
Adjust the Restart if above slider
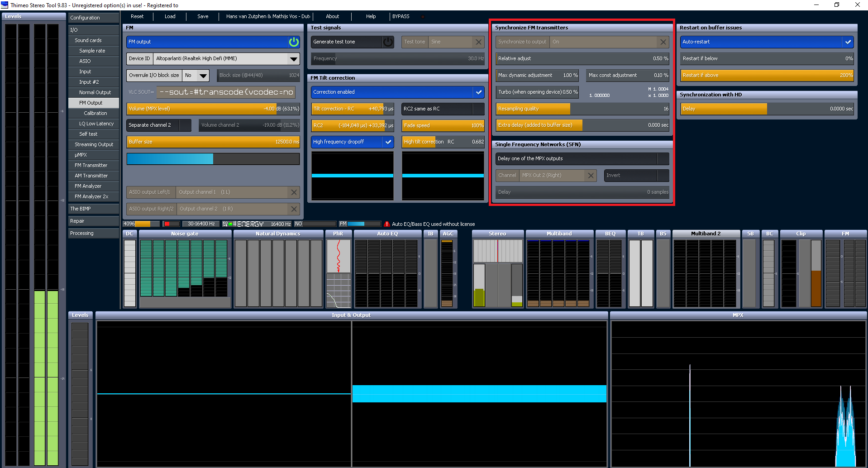click(767, 75)
